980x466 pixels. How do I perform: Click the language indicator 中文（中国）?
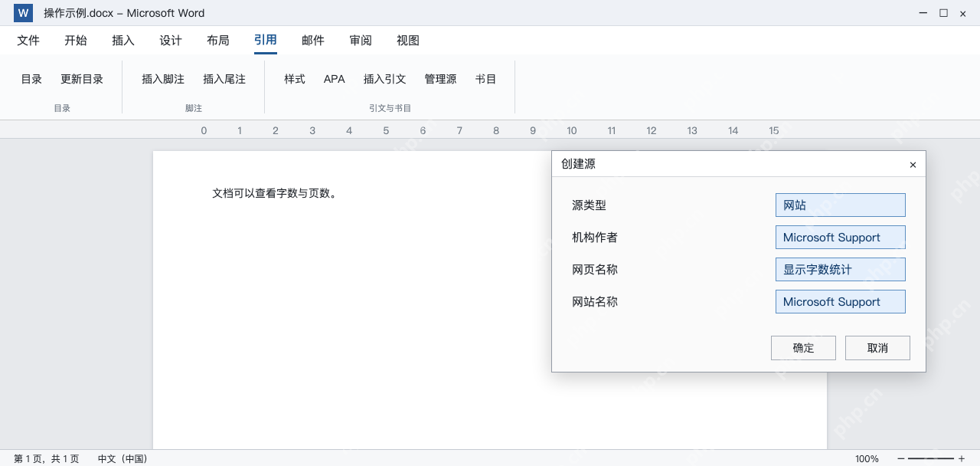coord(122,458)
